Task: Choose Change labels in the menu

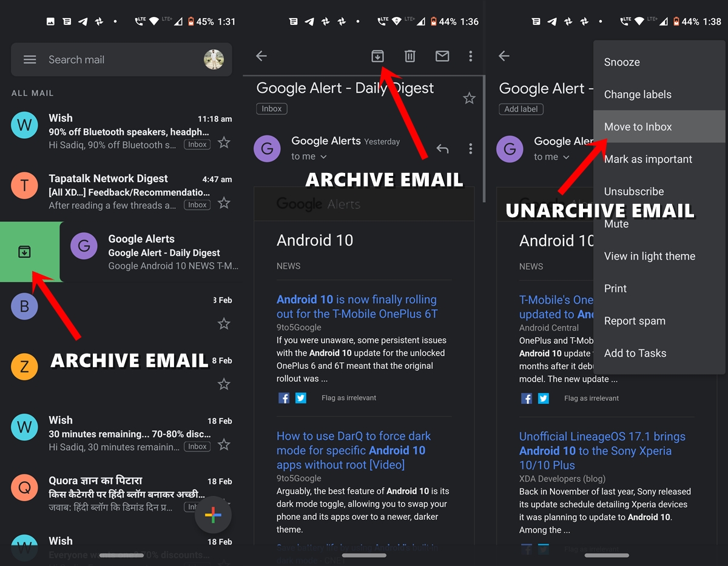Action: [x=659, y=94]
